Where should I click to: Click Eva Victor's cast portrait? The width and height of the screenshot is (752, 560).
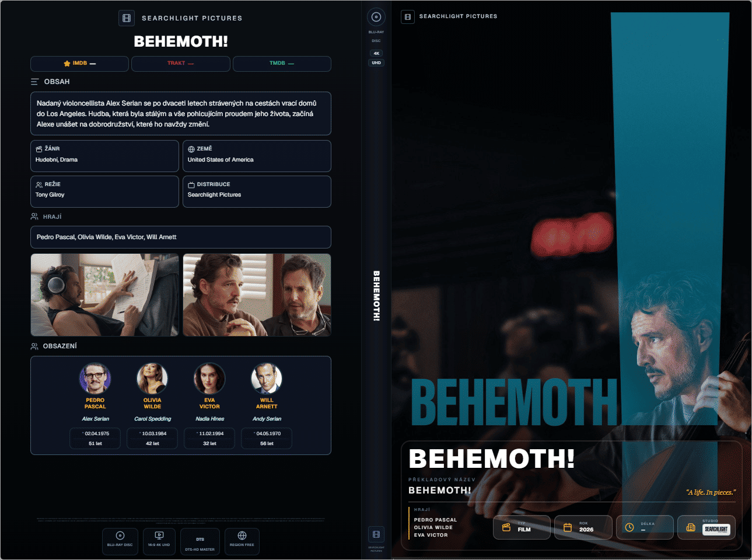[209, 379]
